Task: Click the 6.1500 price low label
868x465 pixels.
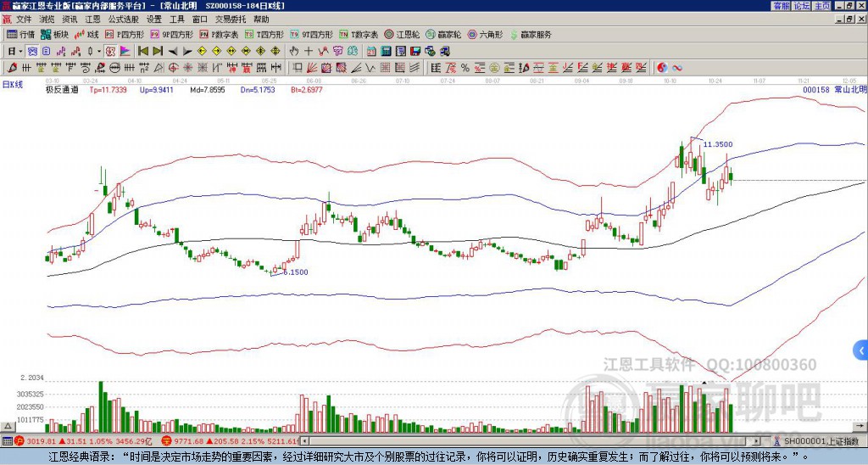Action: 296,272
